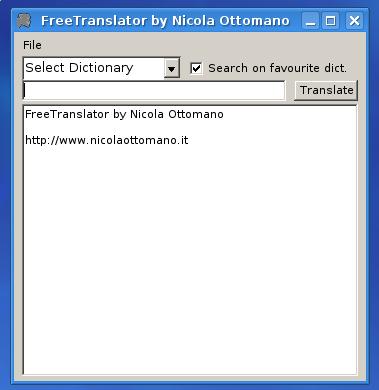Open the File menu
The image size is (379, 390).
[x=32, y=45]
